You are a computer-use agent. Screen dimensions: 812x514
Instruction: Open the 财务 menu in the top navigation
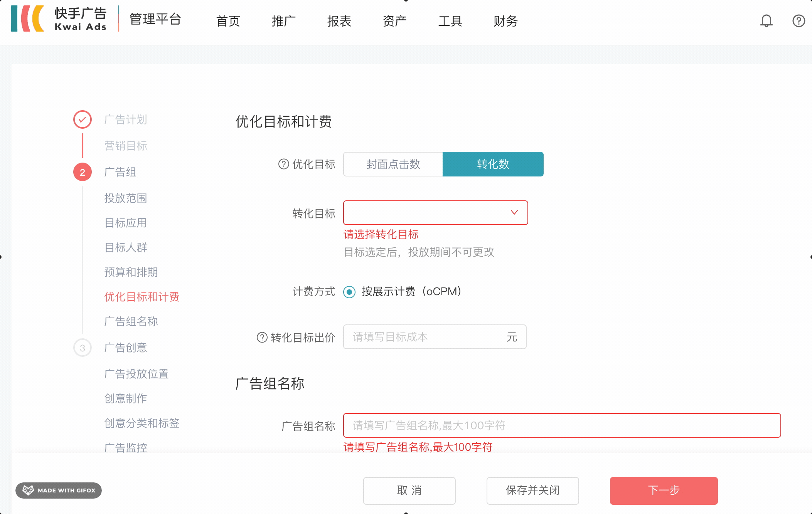(x=505, y=22)
